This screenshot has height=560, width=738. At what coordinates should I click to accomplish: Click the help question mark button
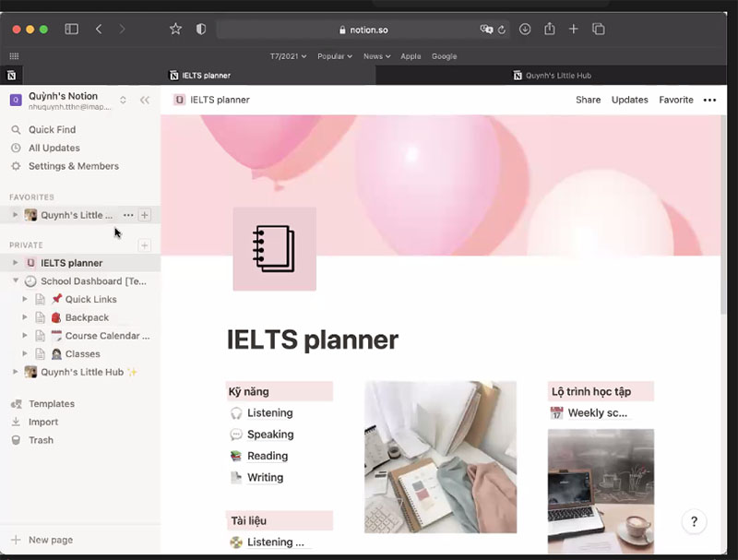694,521
